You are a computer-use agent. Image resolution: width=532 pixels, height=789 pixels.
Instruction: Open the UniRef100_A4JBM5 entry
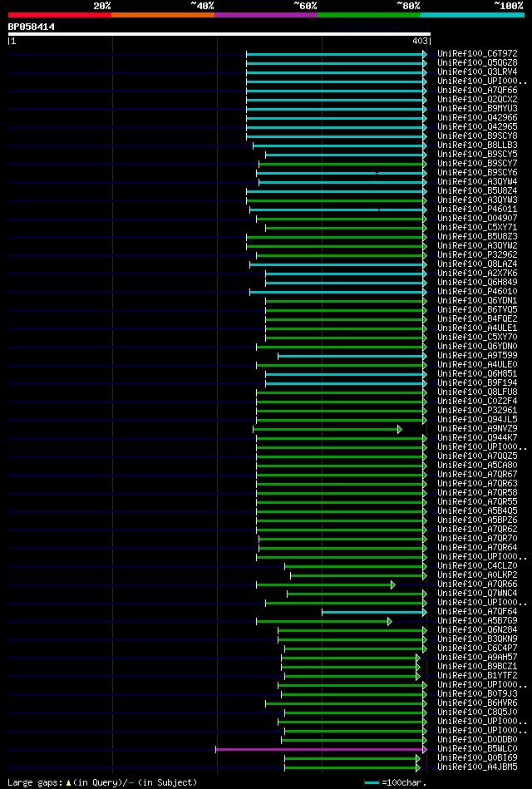click(x=477, y=768)
